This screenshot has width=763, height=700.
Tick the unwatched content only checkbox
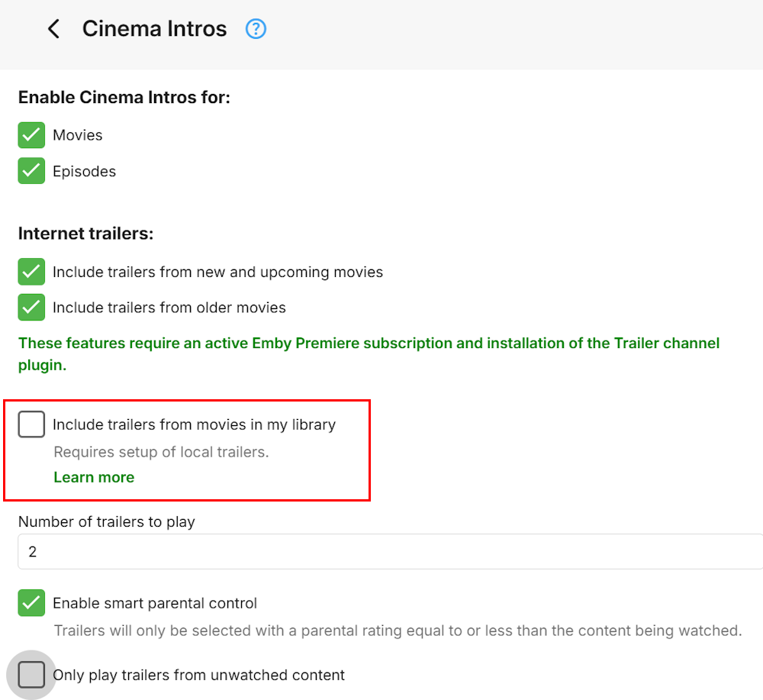[x=31, y=675]
